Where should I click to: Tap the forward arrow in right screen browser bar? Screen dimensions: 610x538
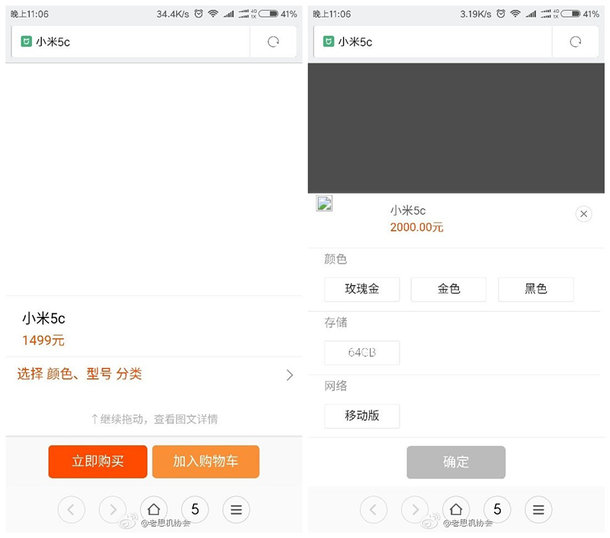click(415, 509)
